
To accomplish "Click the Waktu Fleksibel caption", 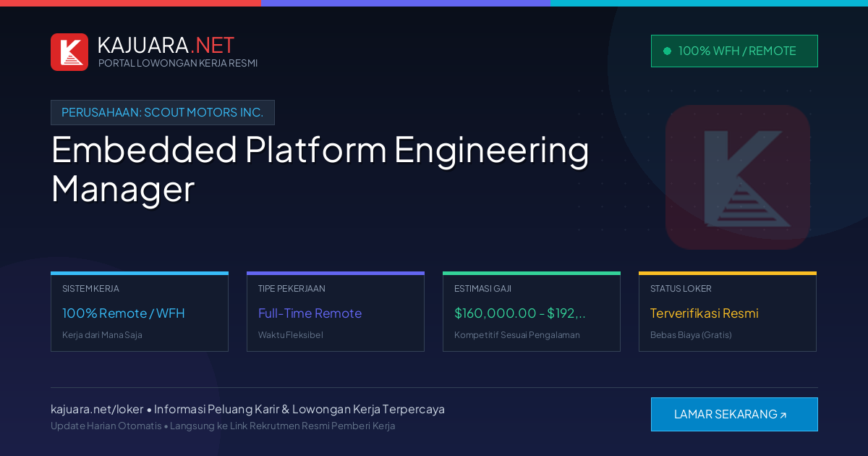I will pyautogui.click(x=291, y=335).
